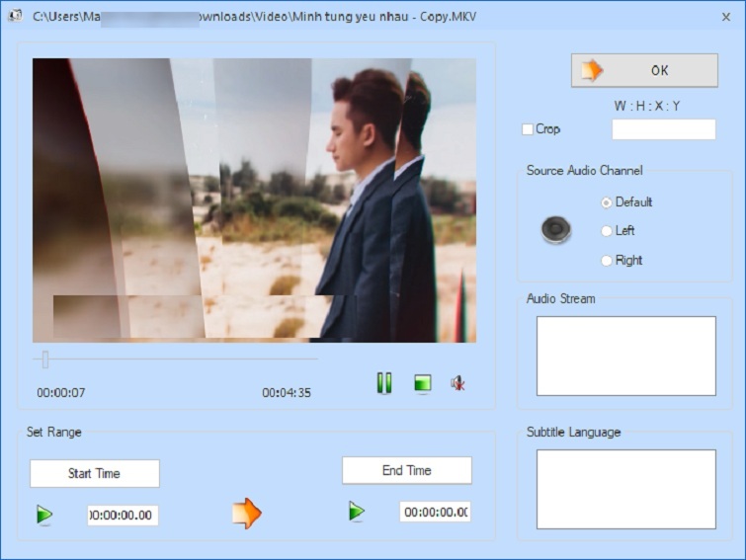Click the start time value field
The height and width of the screenshot is (560, 746).
coord(123,515)
